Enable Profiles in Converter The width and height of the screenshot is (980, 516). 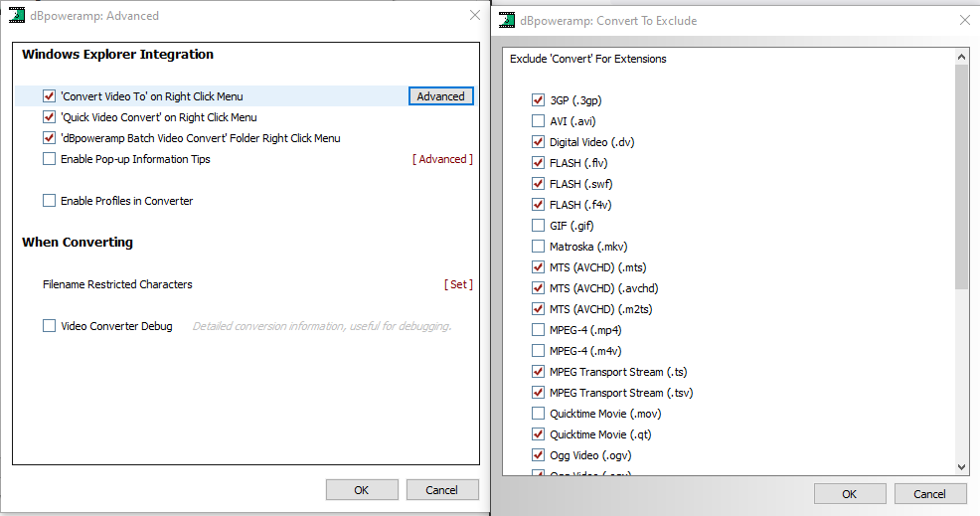[49, 201]
